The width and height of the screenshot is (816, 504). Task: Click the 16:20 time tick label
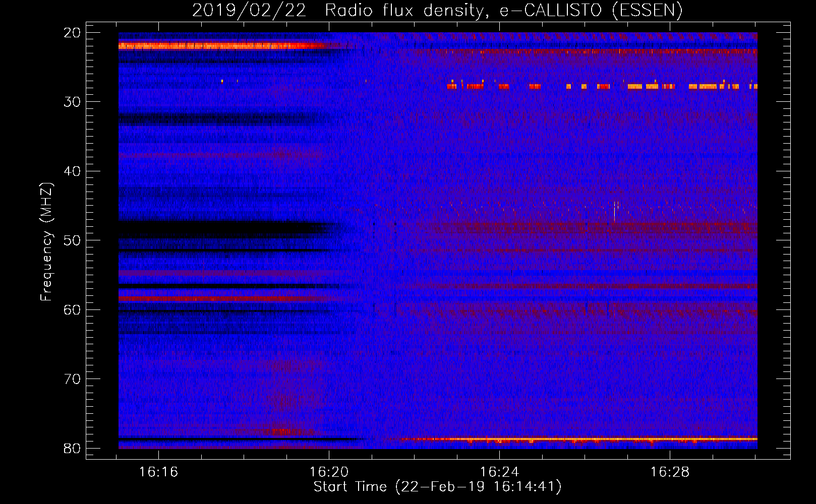[x=329, y=472]
